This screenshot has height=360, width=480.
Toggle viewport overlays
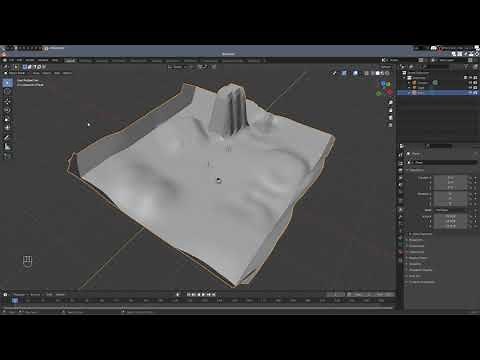click(x=356, y=73)
